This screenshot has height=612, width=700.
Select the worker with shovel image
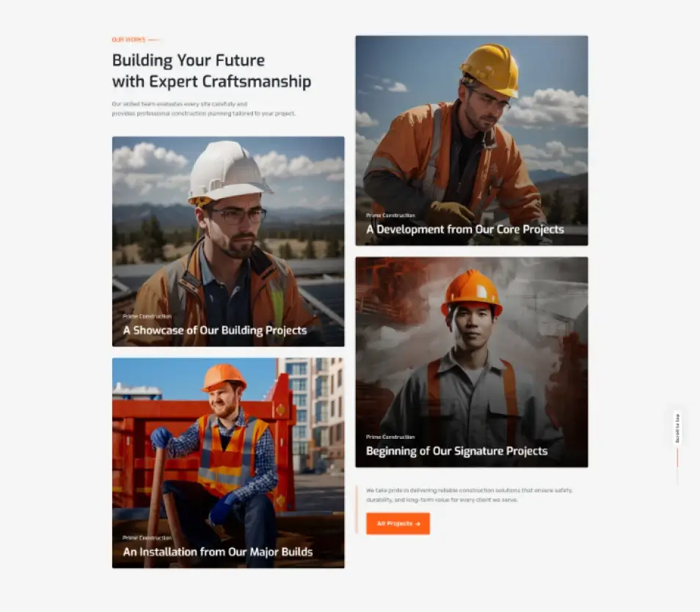point(228,463)
